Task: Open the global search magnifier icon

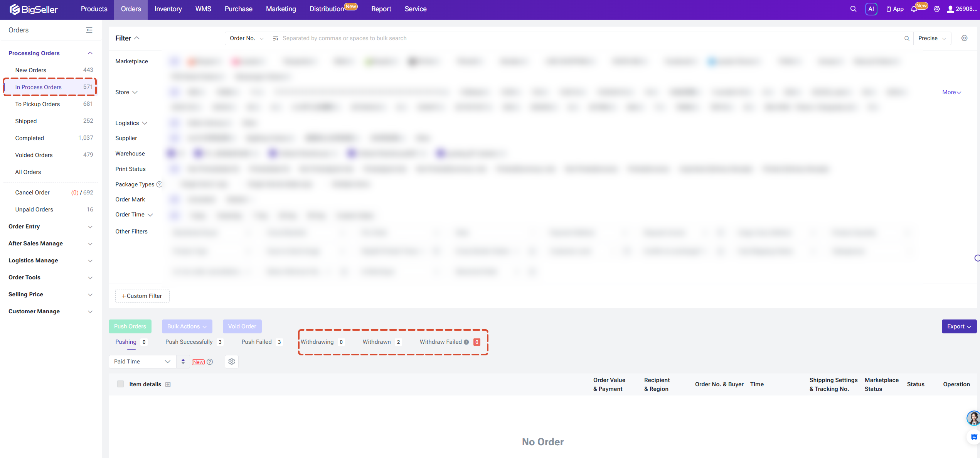Action: [853, 9]
